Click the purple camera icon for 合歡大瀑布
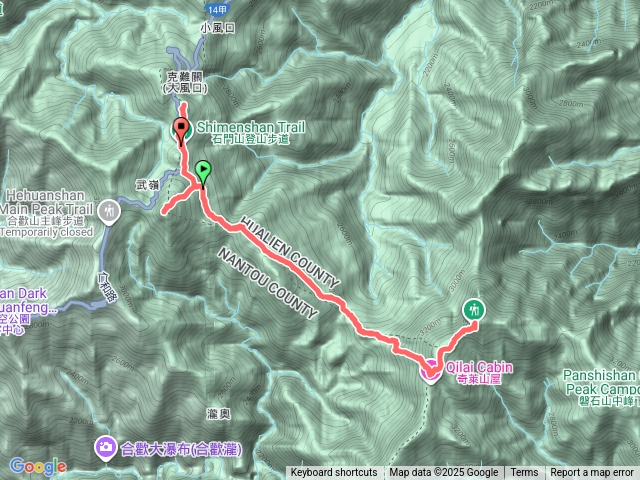640x480 pixels. click(106, 448)
